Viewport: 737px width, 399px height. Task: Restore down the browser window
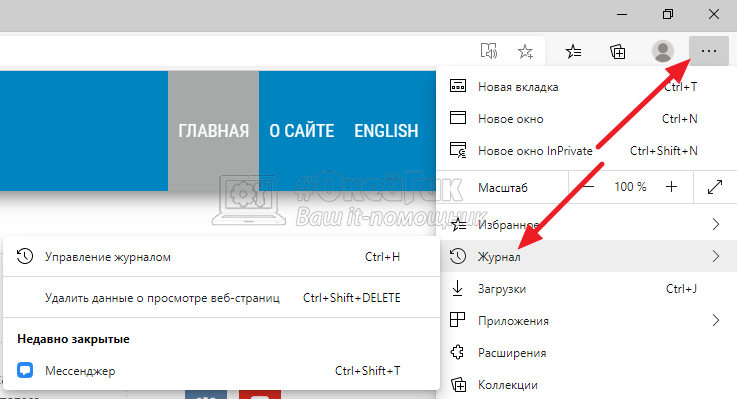[667, 15]
